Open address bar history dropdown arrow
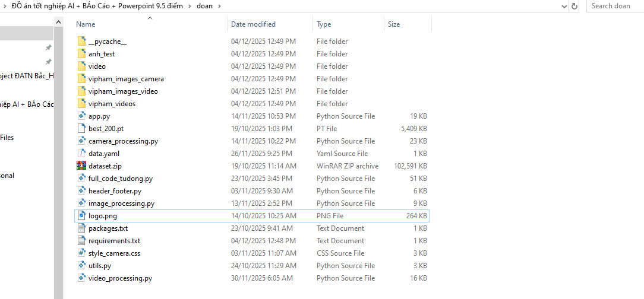 point(564,6)
